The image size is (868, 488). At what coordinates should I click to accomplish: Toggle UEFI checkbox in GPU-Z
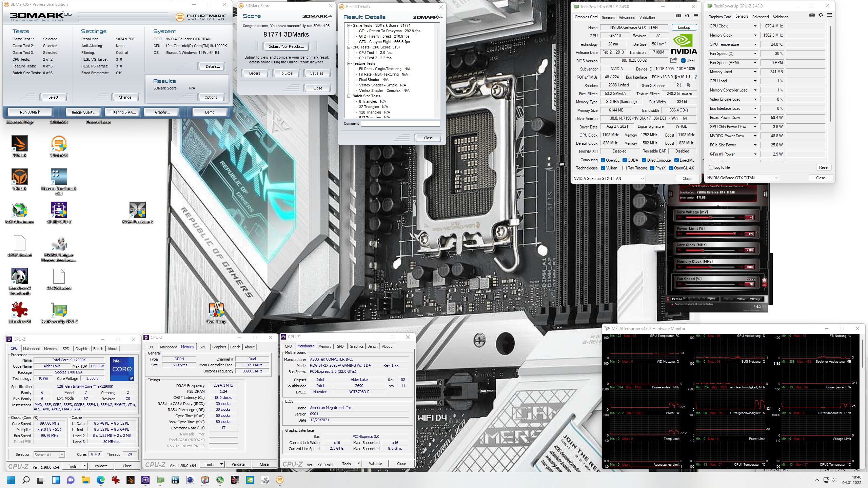[683, 61]
